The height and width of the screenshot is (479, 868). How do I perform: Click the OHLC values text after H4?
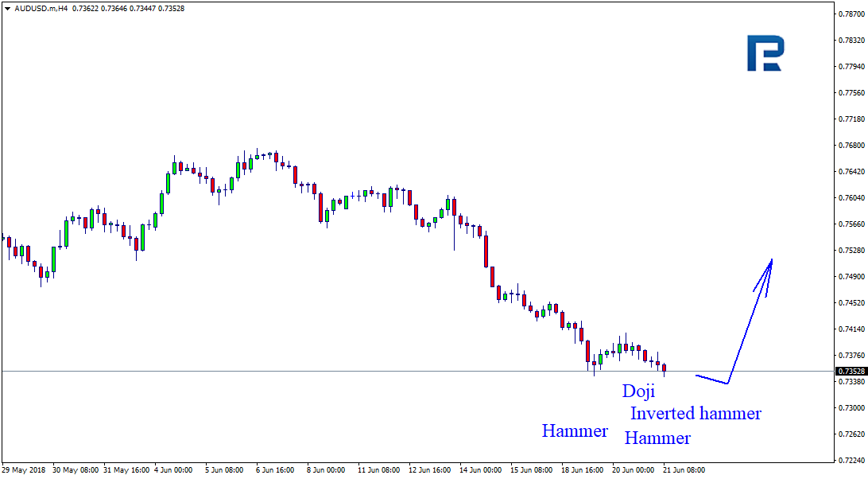[x=128, y=9]
